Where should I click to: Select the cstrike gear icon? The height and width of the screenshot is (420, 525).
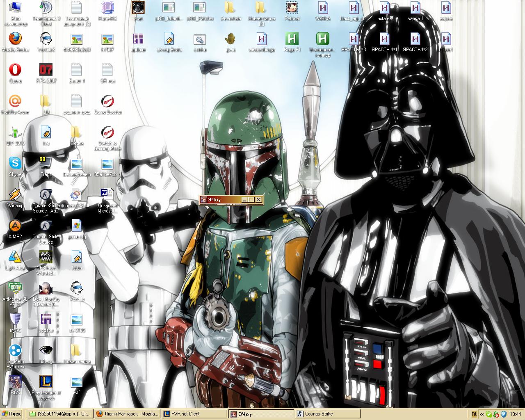tap(200, 42)
